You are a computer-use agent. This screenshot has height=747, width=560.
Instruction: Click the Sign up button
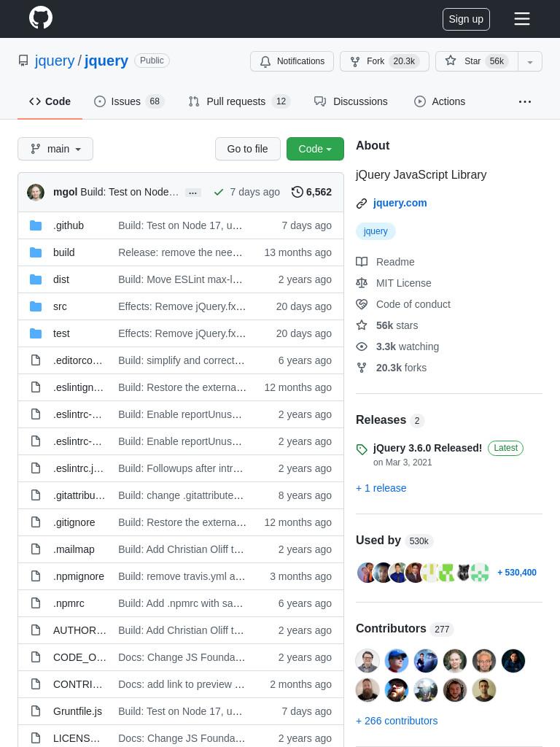point(466,19)
